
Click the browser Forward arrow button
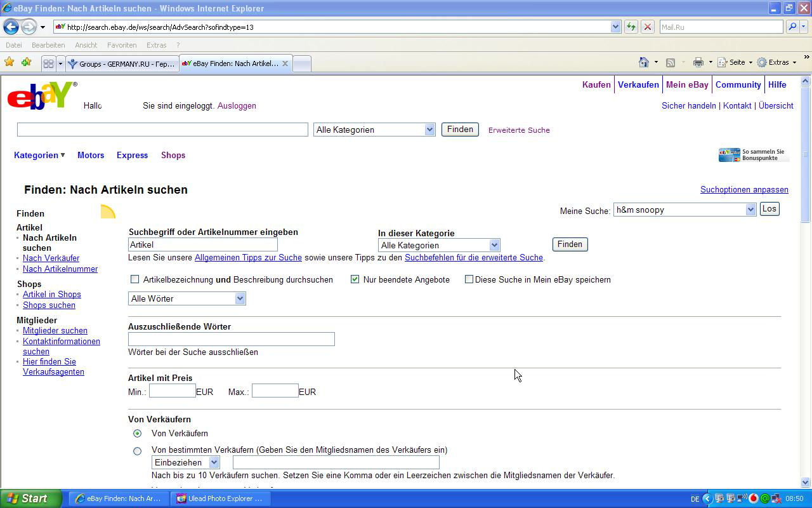click(x=29, y=27)
